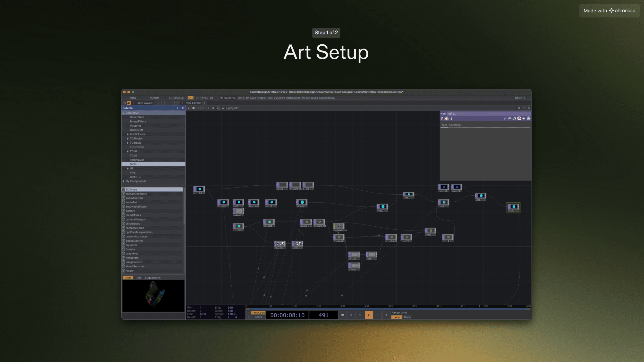Screen dimensions: 644x362
Task: Click the UPDATE button
Action: [520, 98]
